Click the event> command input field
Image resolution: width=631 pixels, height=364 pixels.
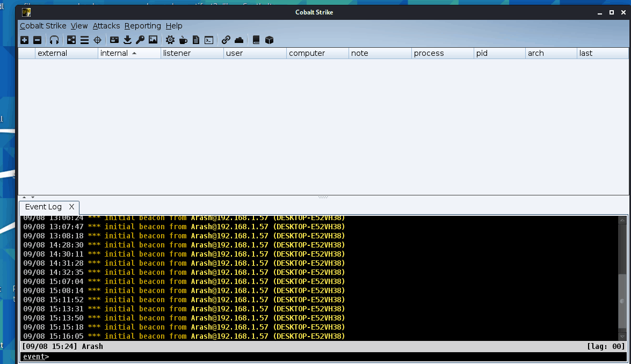click(324, 357)
